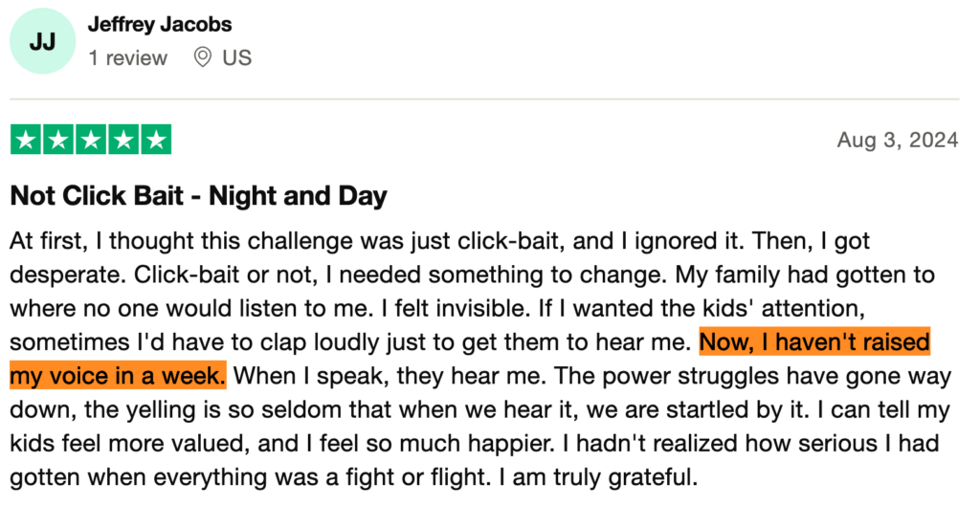Click the sentence "I felt invisible."
Screen dimensions: 980x505
pos(481,308)
